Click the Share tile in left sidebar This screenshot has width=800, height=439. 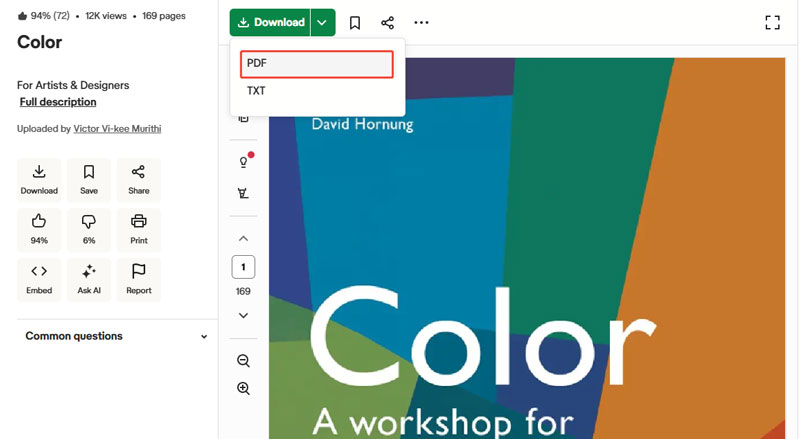click(139, 180)
